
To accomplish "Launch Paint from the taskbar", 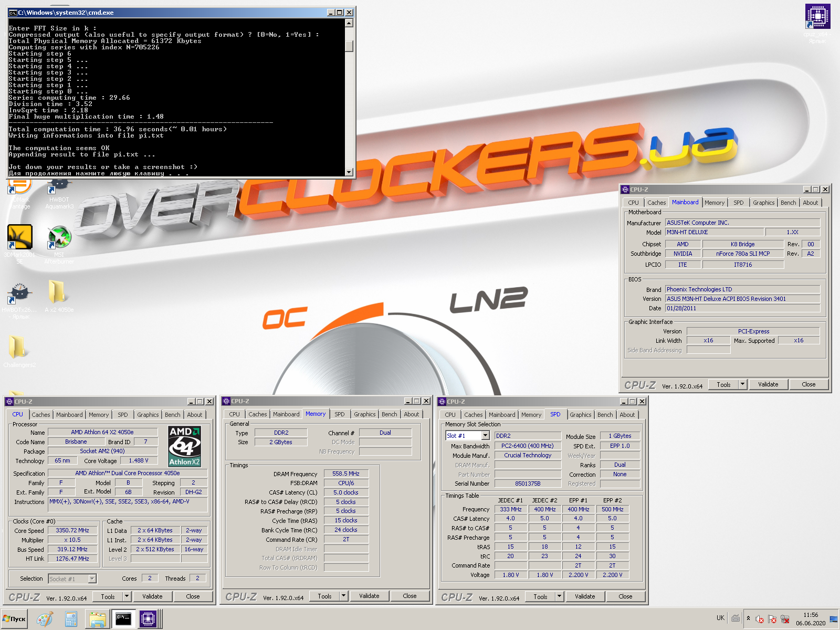I will coord(45,619).
